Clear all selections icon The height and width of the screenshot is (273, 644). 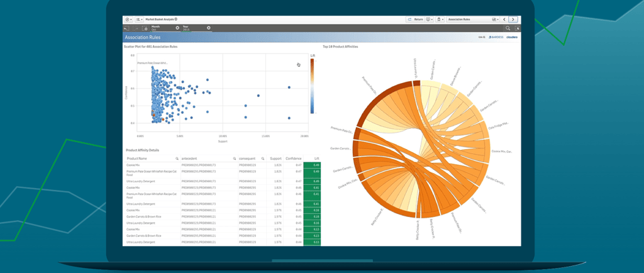[x=145, y=28]
